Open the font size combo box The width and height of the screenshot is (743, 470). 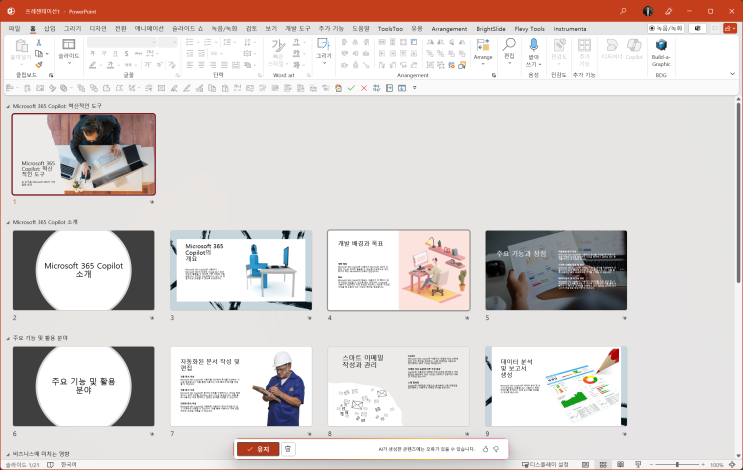pyautogui.click(x=167, y=43)
